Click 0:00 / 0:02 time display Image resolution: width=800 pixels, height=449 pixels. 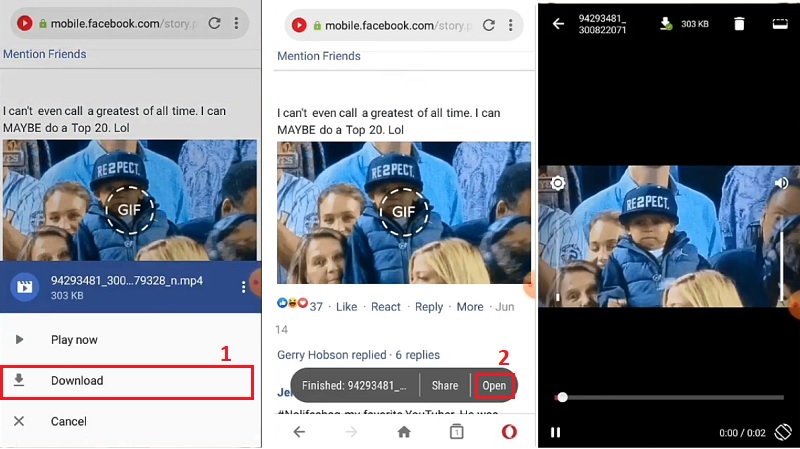click(742, 433)
